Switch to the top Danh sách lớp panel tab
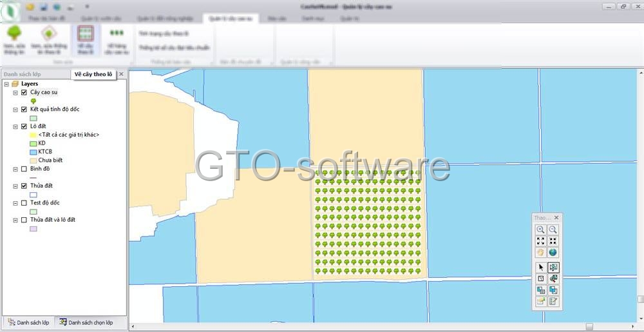The image size is (644, 332). pos(23,74)
